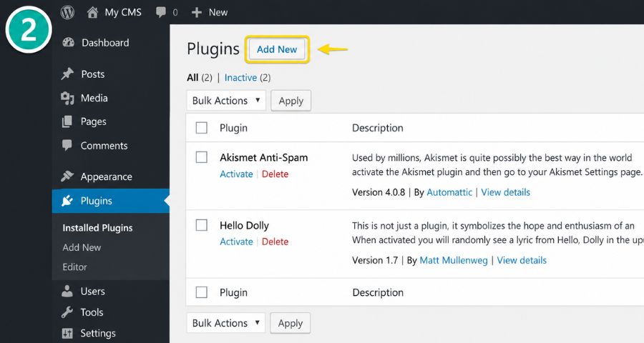Open the top Bulk Actions dropdown
644x343 pixels.
pyautogui.click(x=226, y=101)
